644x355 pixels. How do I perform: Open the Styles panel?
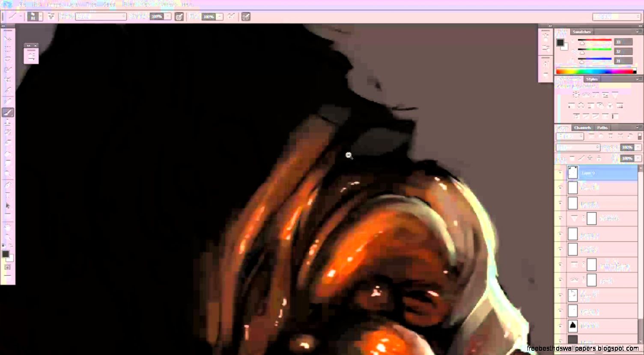(591, 79)
